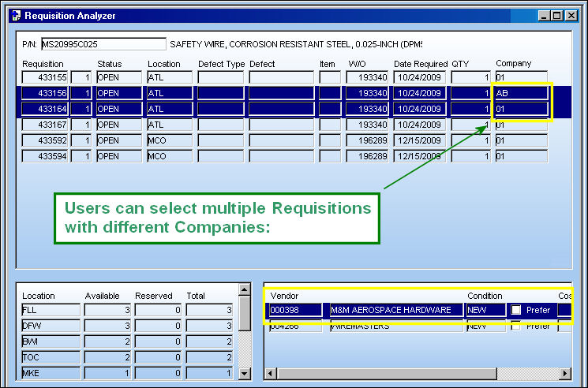Click vendor name M&M AEROSPACE HARDWARE

[397, 310]
